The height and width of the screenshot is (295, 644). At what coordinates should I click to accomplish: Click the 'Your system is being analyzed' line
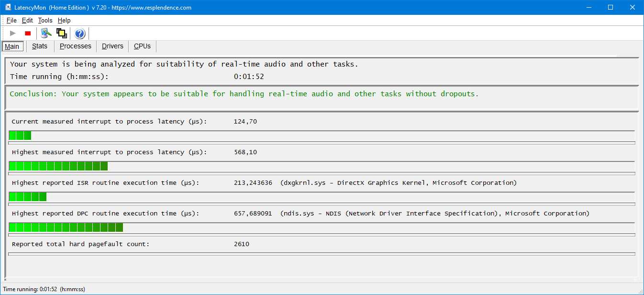tap(184, 64)
